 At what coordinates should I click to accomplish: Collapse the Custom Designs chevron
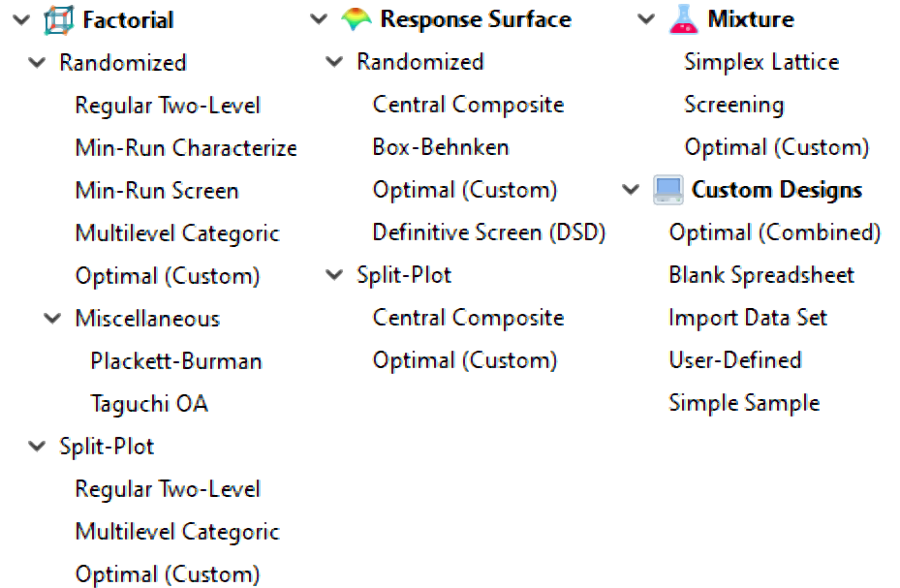click(x=631, y=190)
